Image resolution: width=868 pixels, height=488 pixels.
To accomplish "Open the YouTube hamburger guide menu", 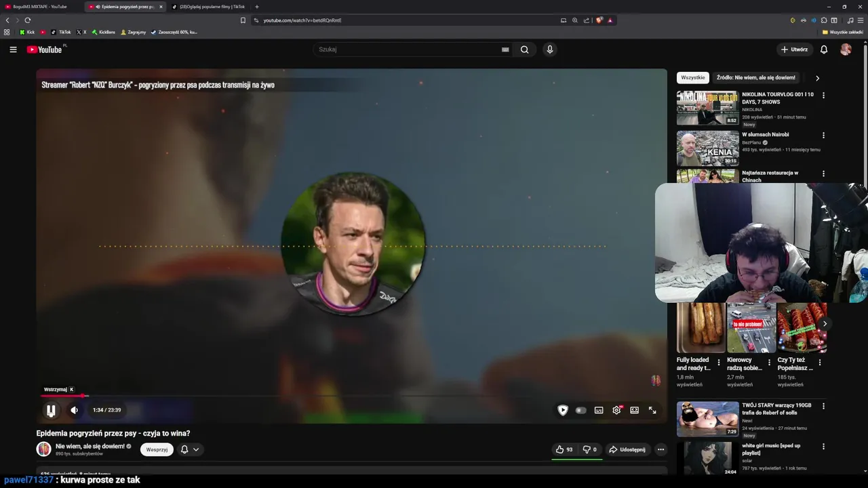I will [13, 49].
